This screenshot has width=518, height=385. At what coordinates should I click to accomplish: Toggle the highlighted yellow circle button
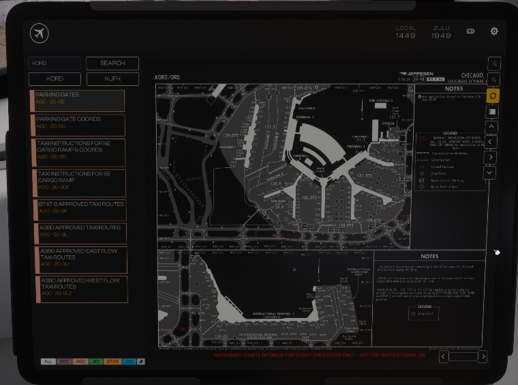point(493,96)
